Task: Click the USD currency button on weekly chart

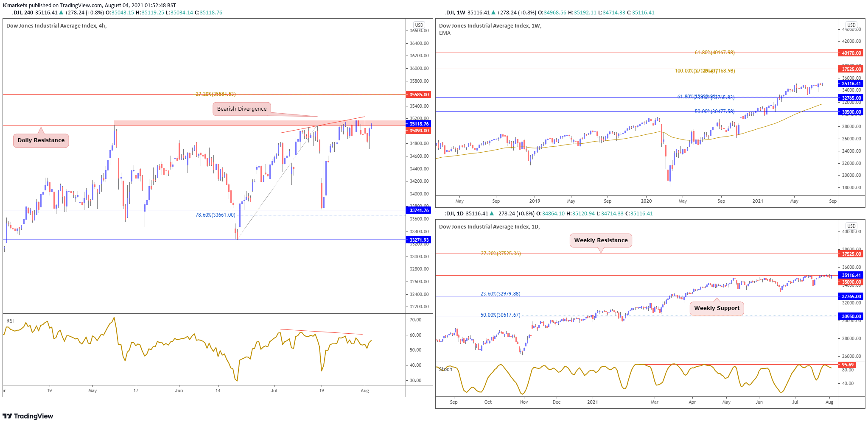Action: pos(851,25)
